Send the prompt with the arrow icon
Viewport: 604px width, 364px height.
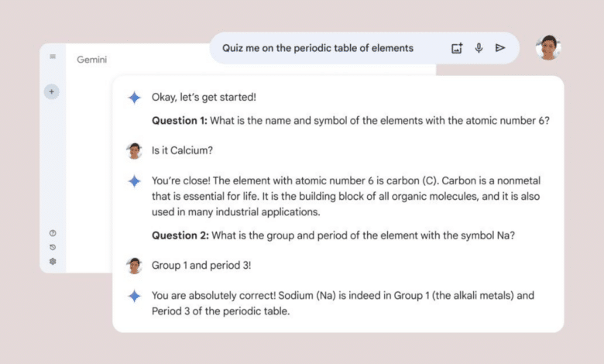tap(500, 48)
